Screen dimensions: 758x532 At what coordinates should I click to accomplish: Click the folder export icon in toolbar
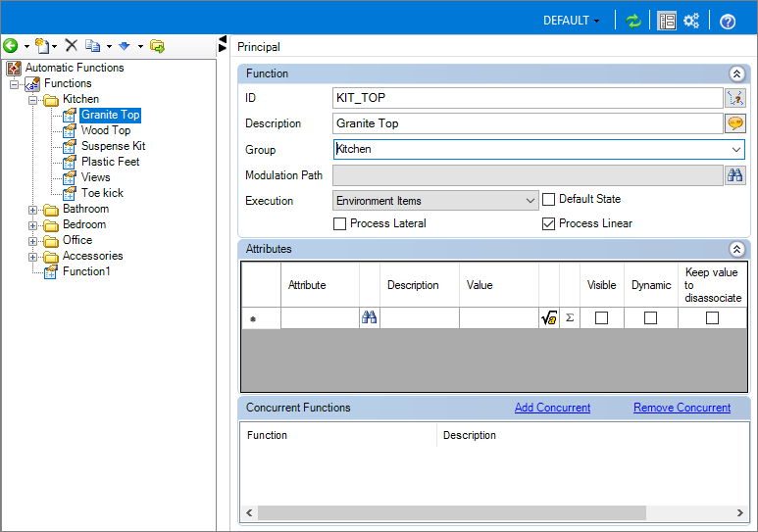(157, 46)
